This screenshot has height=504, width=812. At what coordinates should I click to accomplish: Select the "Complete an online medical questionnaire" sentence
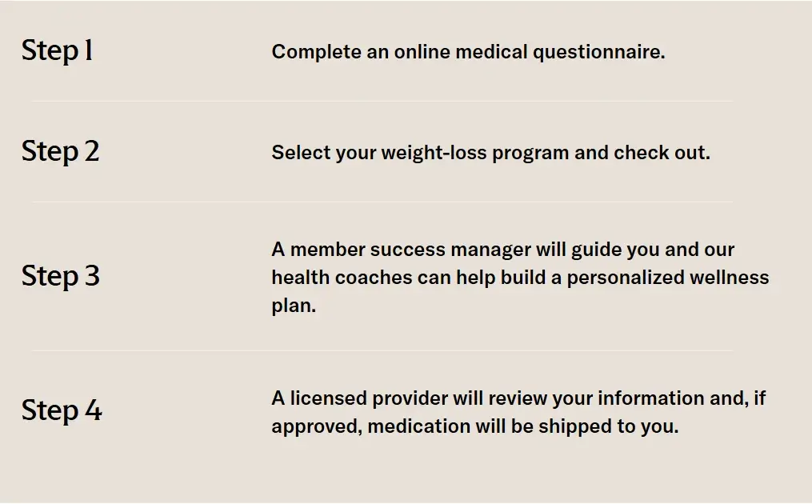pyautogui.click(x=468, y=53)
